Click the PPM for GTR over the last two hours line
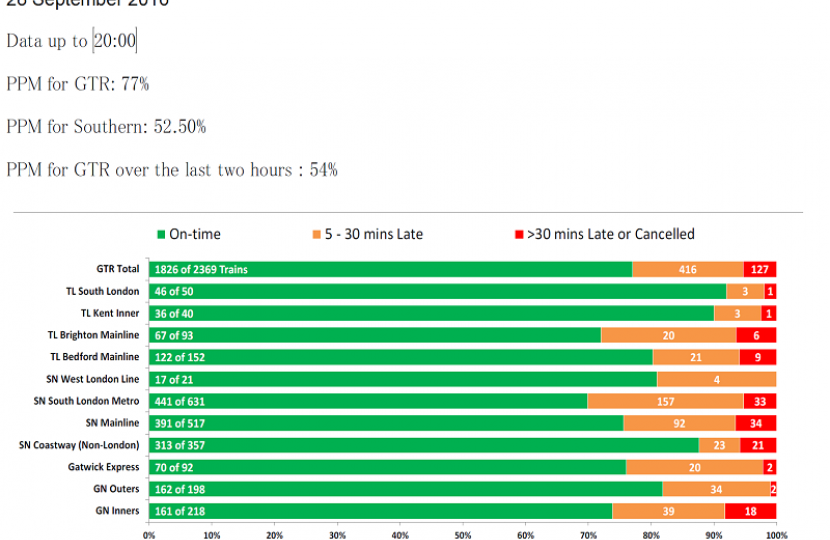 (x=172, y=170)
